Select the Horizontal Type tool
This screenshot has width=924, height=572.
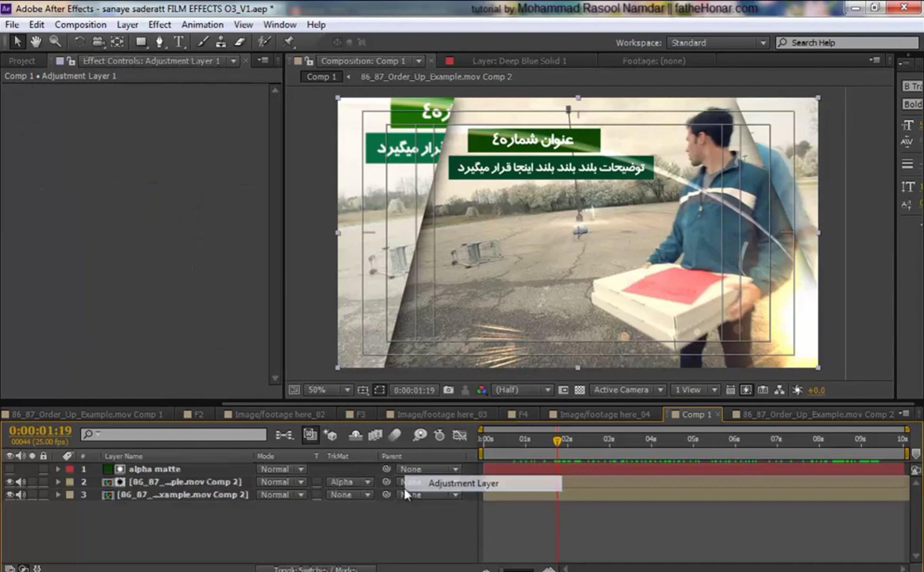coord(179,42)
